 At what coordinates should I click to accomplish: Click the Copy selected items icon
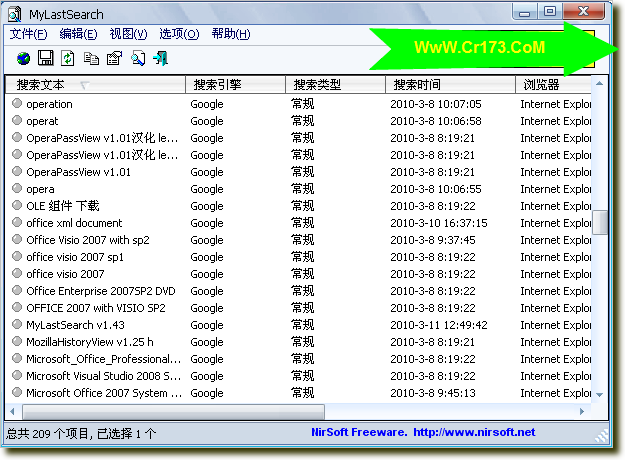91,58
